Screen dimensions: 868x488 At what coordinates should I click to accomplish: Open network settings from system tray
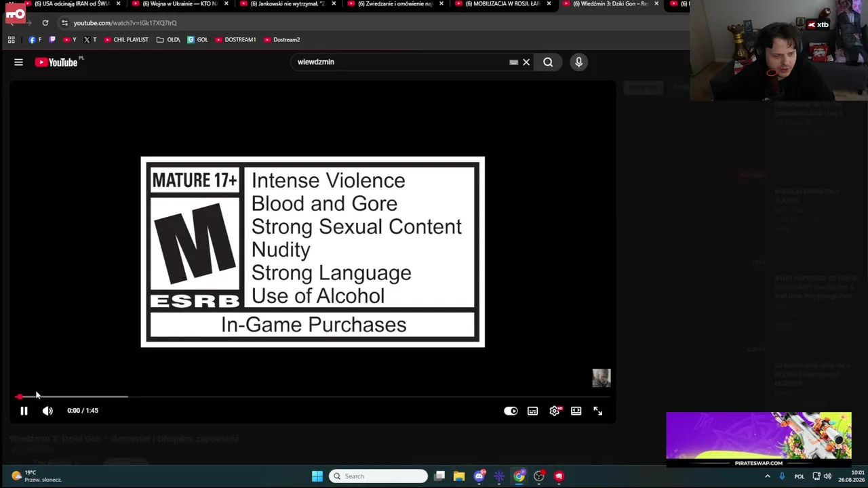click(x=816, y=476)
